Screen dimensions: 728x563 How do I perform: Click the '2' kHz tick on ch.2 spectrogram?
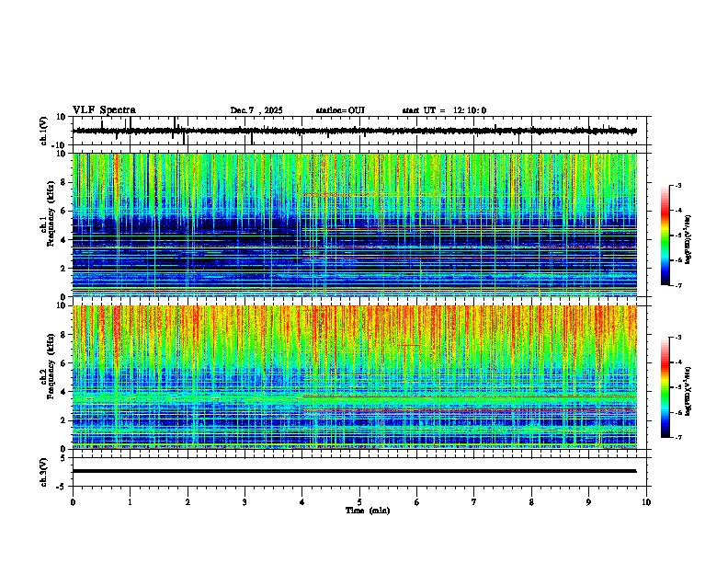pyautogui.click(x=63, y=420)
